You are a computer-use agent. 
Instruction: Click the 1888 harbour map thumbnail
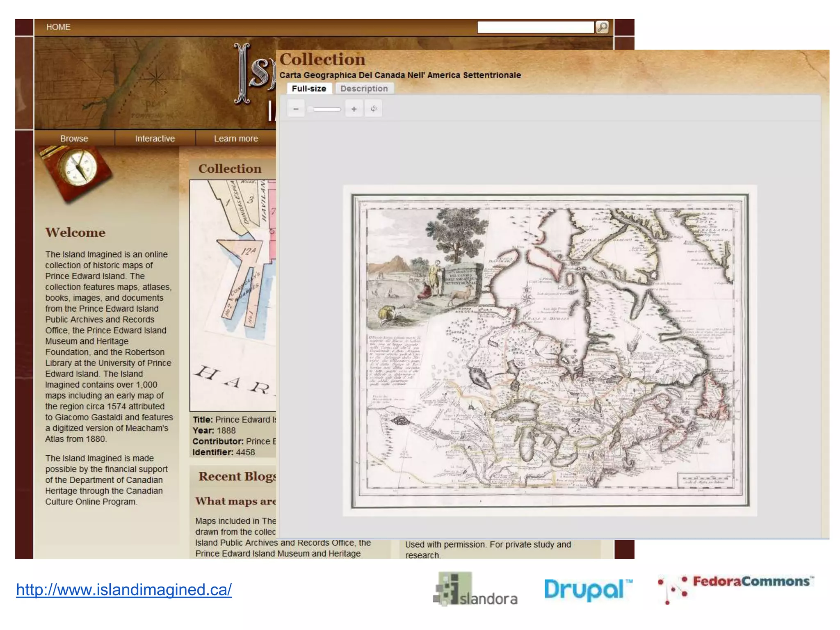pos(233,295)
